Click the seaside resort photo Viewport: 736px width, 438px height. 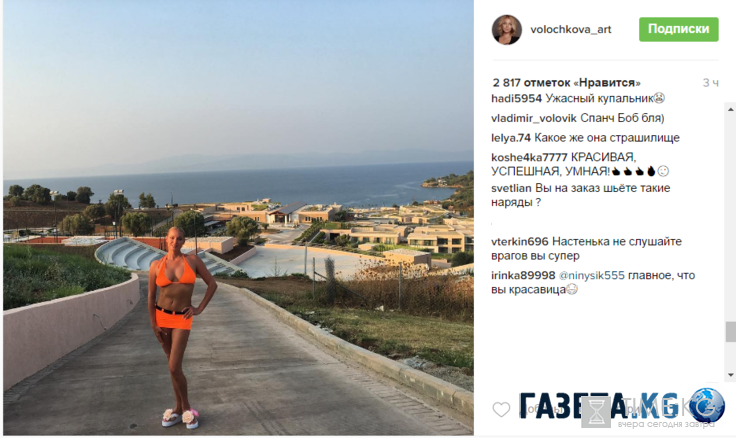pos(238,217)
